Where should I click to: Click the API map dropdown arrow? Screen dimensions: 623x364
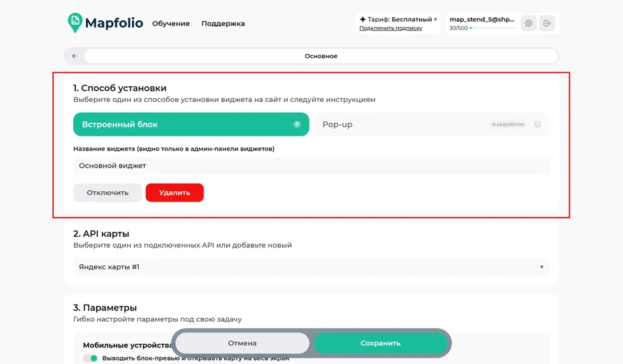[542, 267]
